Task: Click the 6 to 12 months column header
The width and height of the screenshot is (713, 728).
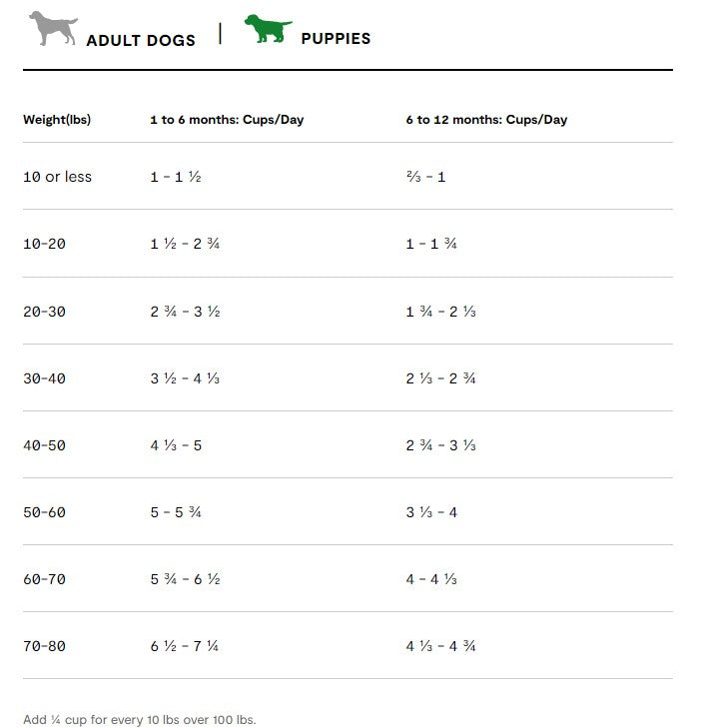Action: (486, 120)
